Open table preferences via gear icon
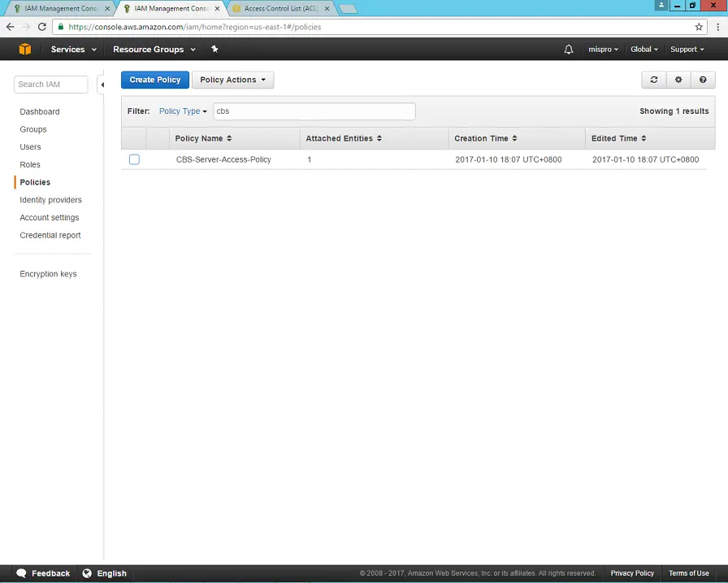This screenshot has width=728, height=583. (x=678, y=79)
